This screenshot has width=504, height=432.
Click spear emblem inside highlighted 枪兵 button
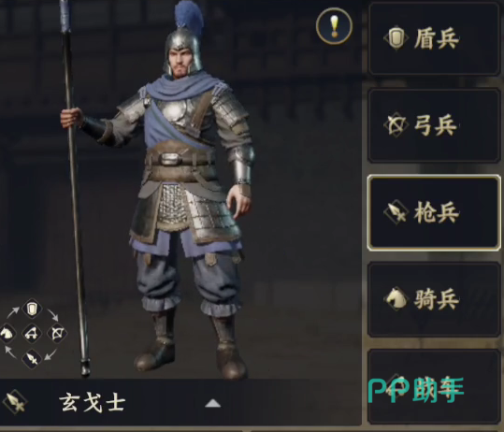click(x=396, y=212)
